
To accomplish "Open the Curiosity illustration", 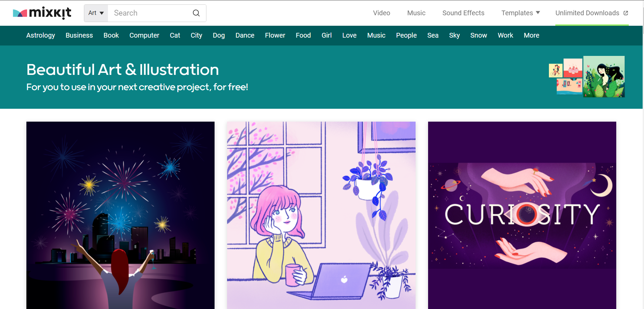I will [x=522, y=215].
